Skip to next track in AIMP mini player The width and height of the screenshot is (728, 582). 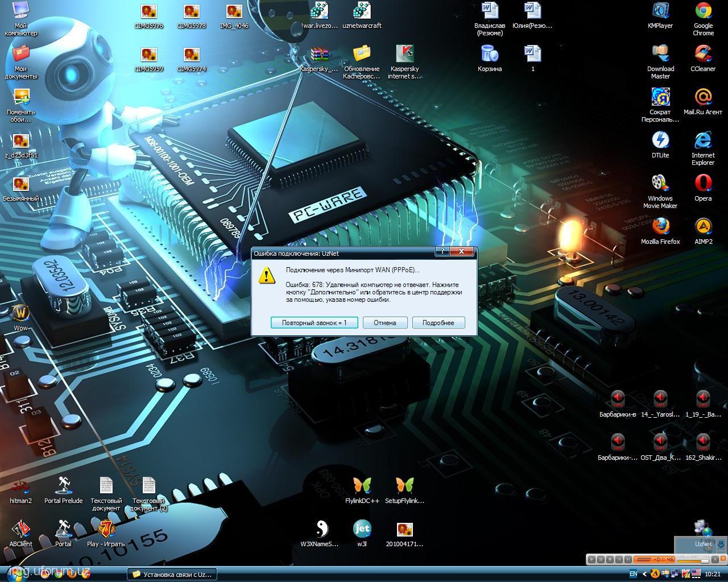[628, 559]
